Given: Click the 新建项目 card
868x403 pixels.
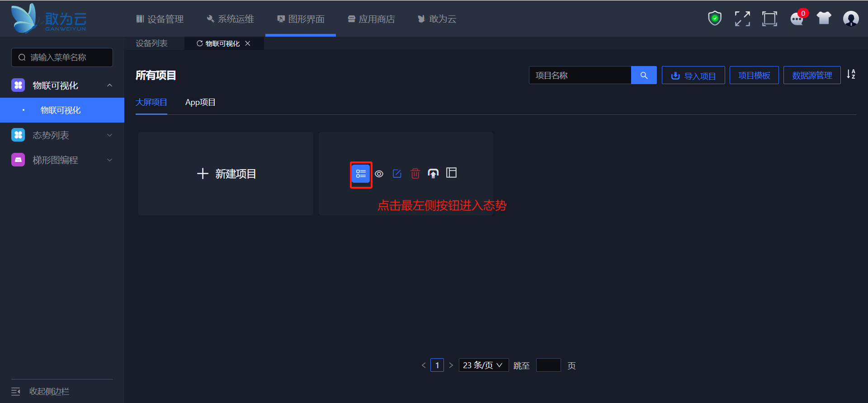Looking at the screenshot, I should click(226, 174).
